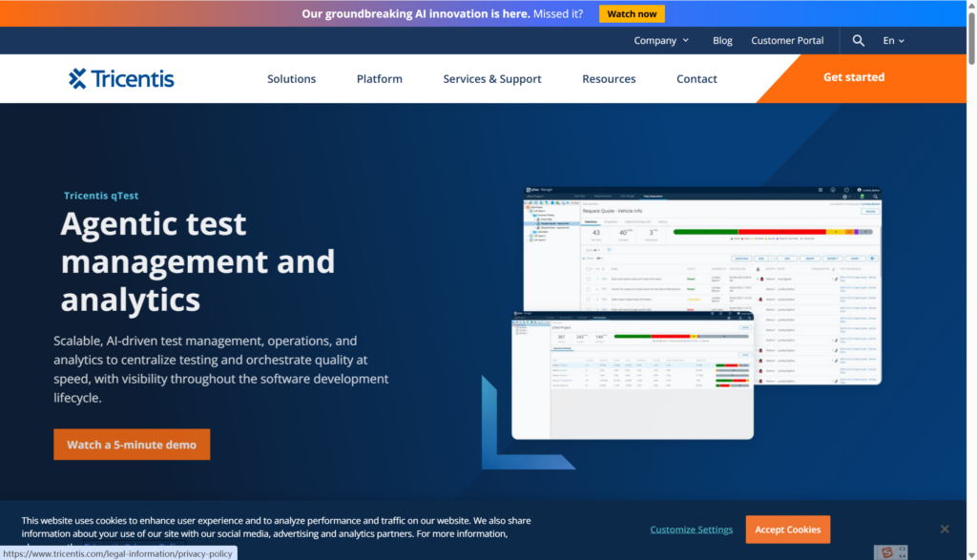Click the Get started button
This screenshot has height=560, width=977.
854,77
